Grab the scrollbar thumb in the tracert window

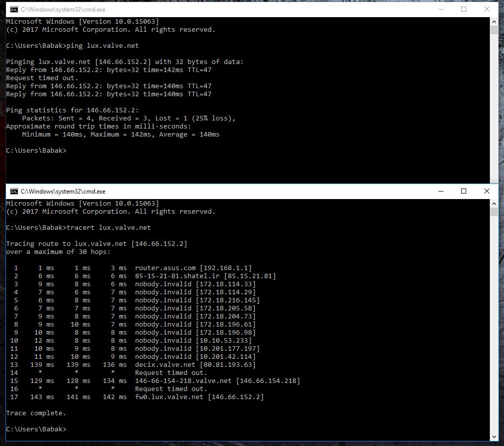tap(494, 212)
